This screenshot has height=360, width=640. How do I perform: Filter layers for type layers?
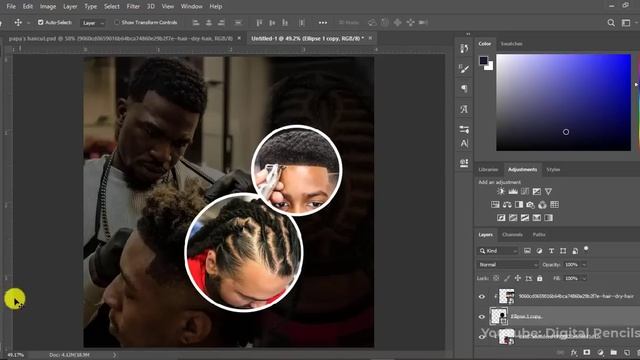[551, 251]
